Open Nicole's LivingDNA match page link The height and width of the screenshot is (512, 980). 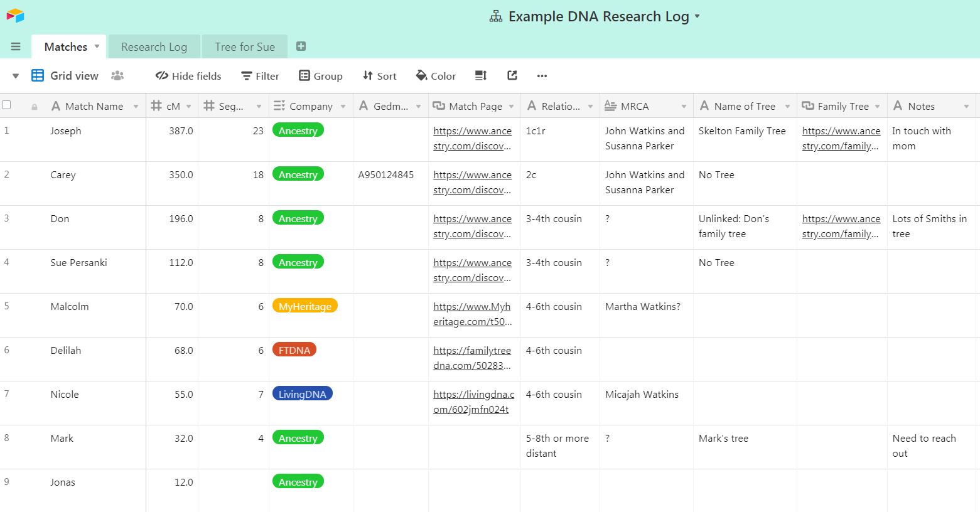pos(473,402)
